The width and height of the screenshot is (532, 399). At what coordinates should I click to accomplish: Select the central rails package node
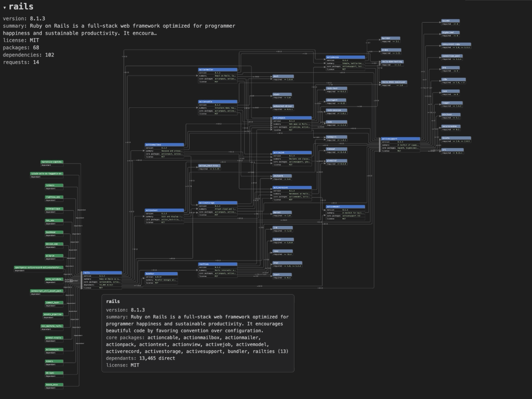(102, 280)
